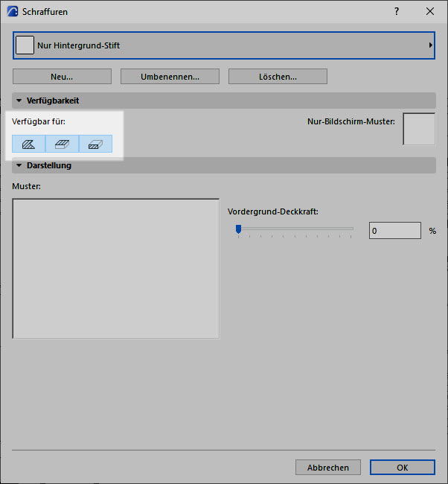Viewport: 448px width, 484px height.
Task: Click the Nur-Bildschirm-Muster preview box
Action: coord(418,130)
